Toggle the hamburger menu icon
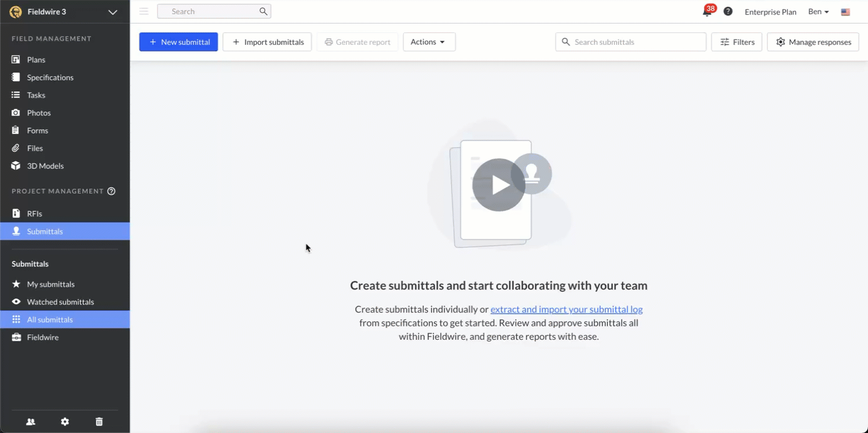 pos(144,11)
